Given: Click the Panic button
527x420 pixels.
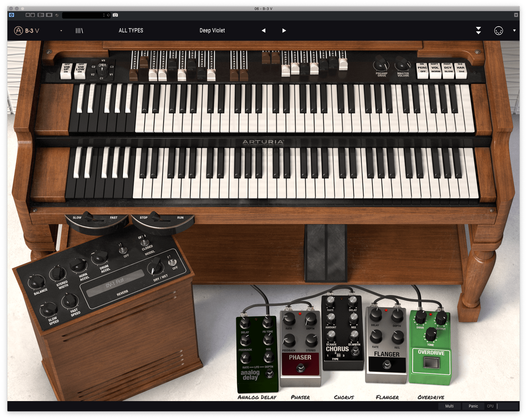Looking at the screenshot, I should (x=473, y=406).
